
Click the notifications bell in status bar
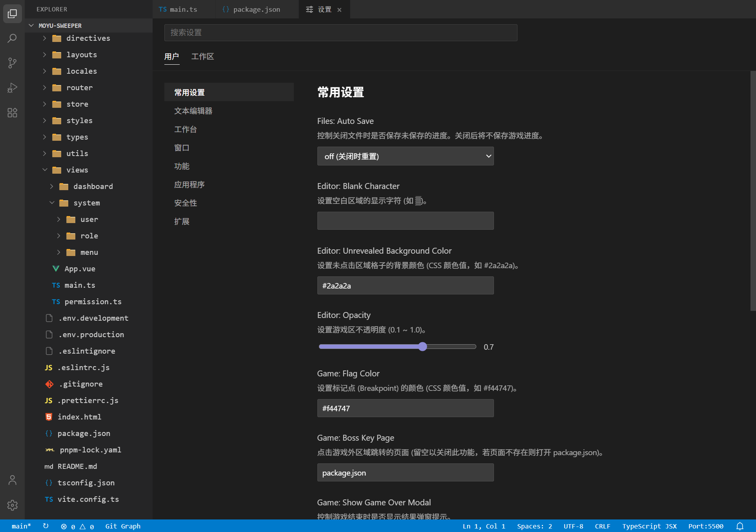[x=740, y=526]
